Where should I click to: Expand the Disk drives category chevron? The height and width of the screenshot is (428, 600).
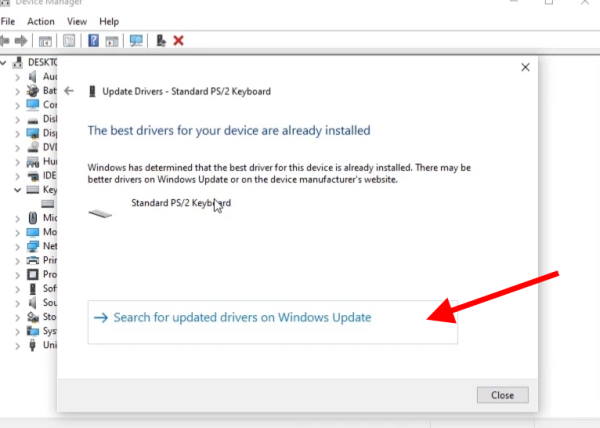pos(18,119)
